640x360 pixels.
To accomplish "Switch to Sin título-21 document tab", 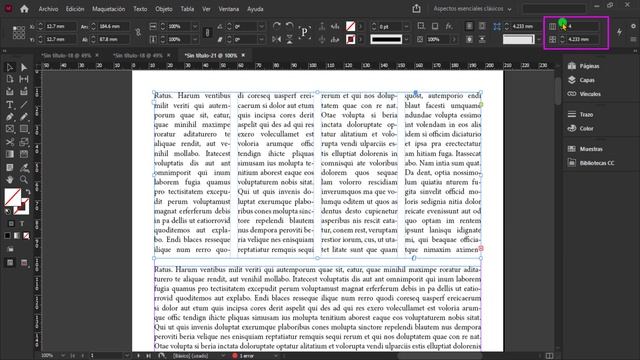I will 211,55.
